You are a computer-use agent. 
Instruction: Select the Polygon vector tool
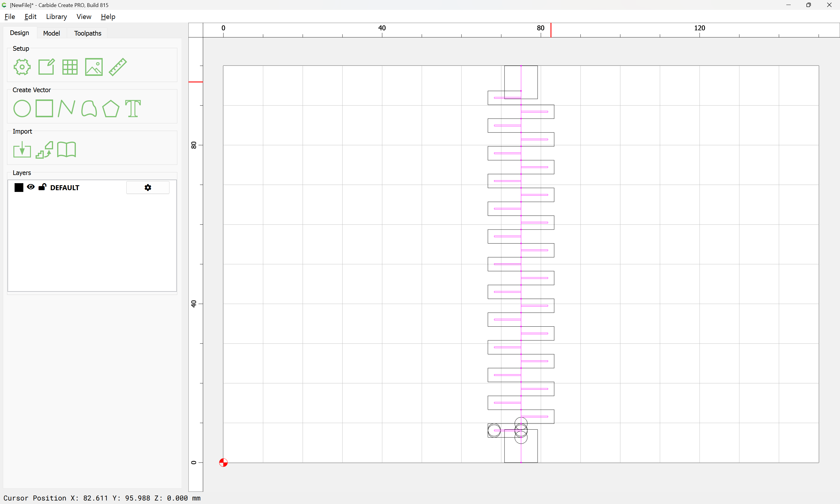click(x=111, y=108)
